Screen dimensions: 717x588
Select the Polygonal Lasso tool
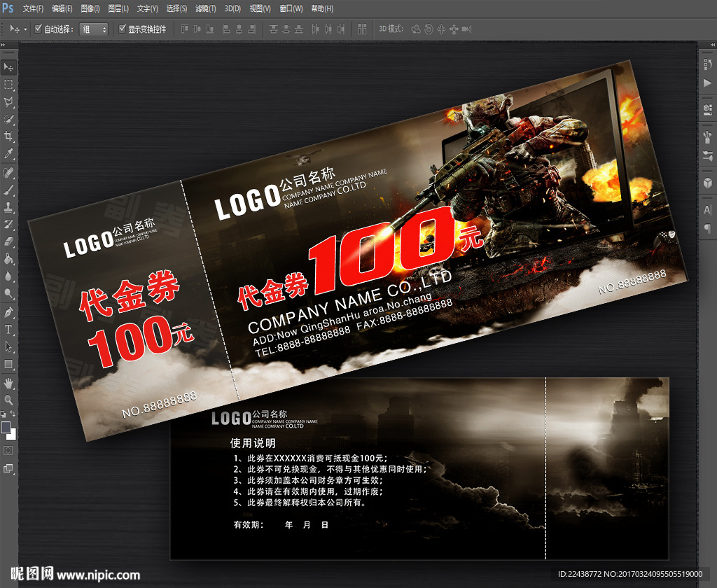(8, 102)
